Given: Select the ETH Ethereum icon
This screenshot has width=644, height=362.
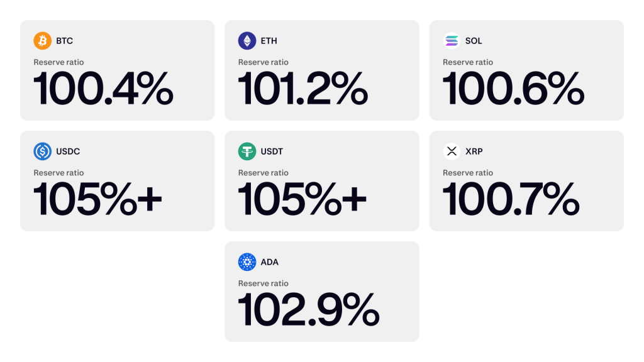Looking at the screenshot, I should click(x=247, y=40).
